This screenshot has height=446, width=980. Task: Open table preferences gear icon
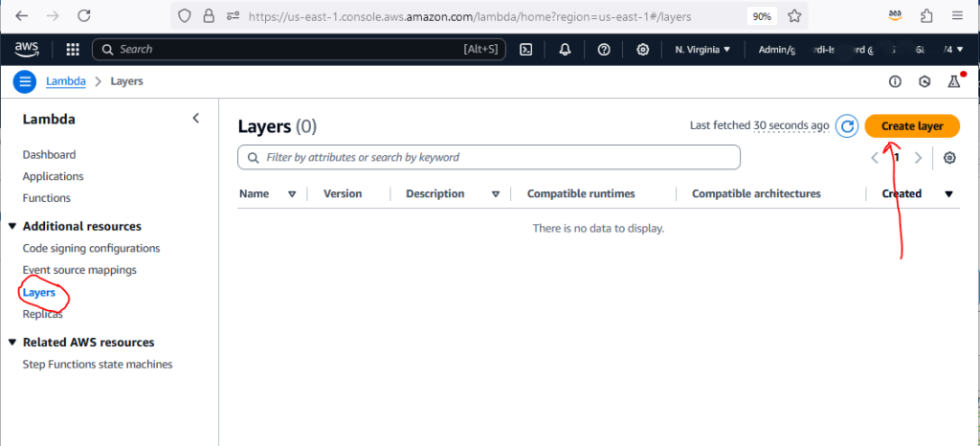949,157
